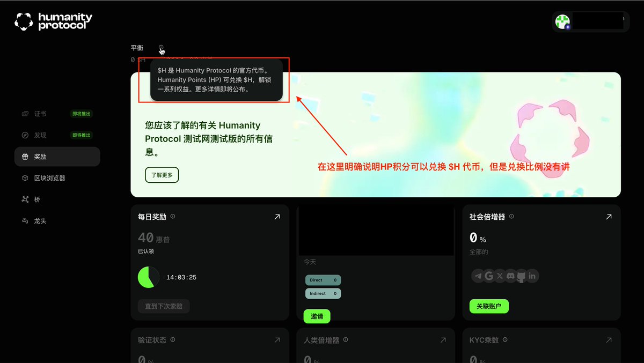The image size is (644, 363).
Task: Click the X social icon
Action: pyautogui.click(x=500, y=276)
